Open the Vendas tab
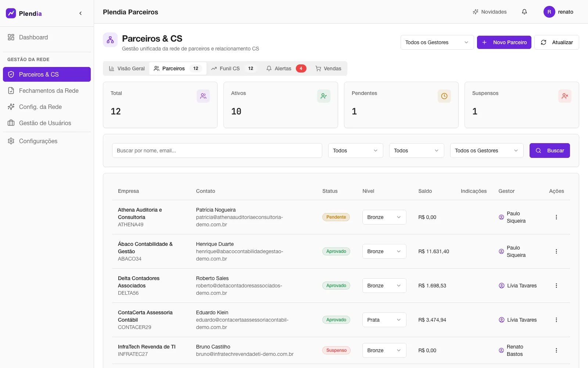The image size is (588, 368). (x=328, y=68)
